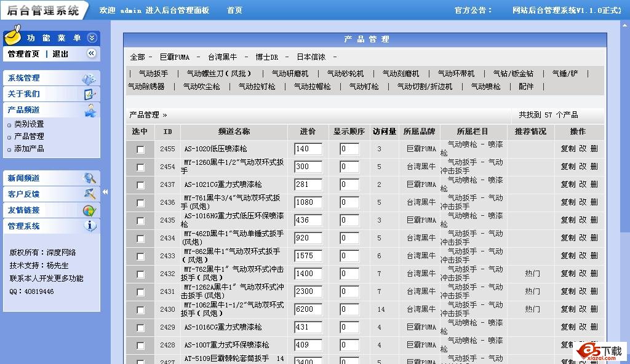Collapse menu using arrow beside 退出
Screen dimensions: 630x364
pyautogui.click(x=91, y=54)
